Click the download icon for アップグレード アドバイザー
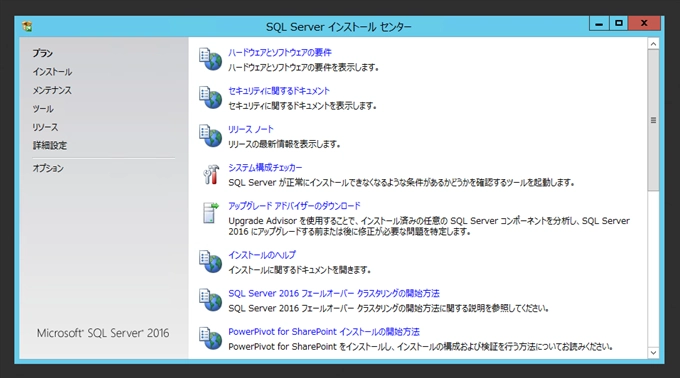 (211, 213)
